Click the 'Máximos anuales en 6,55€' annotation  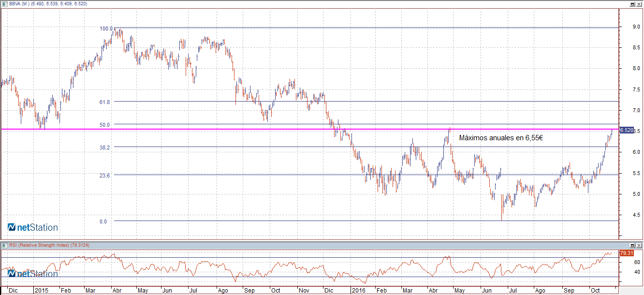[x=500, y=138]
